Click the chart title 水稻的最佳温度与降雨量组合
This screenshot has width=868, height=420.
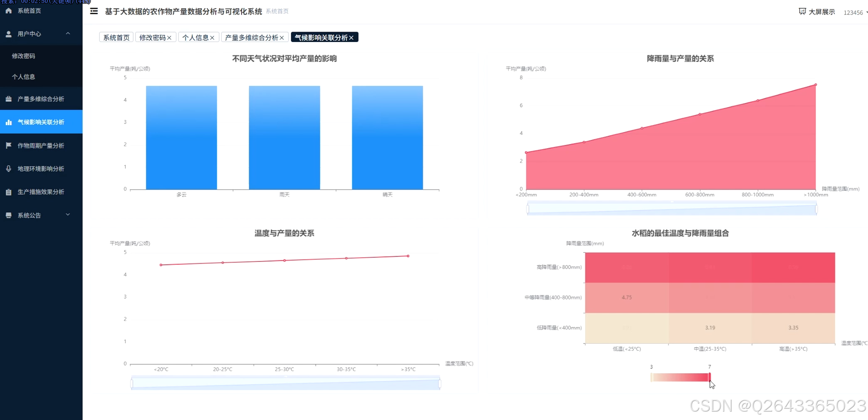click(680, 233)
